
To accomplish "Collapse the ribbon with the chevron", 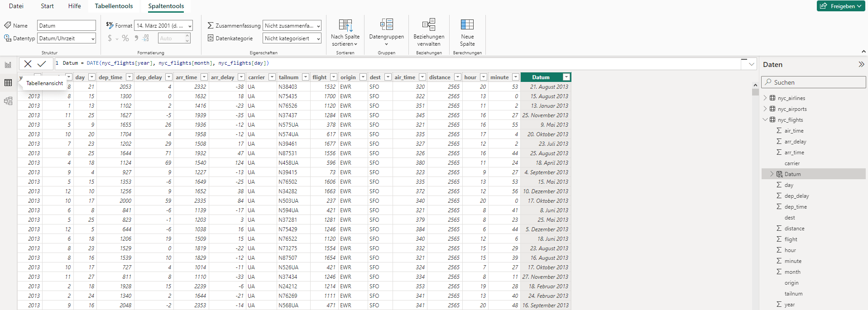I will 863,52.
